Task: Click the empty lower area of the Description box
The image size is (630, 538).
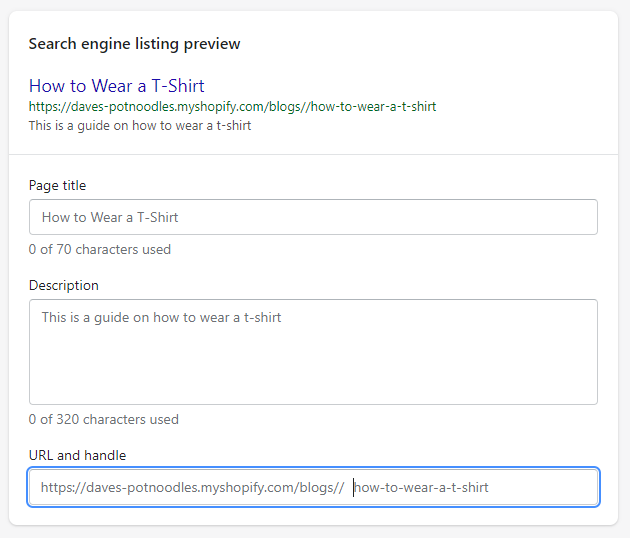Action: coord(313,368)
